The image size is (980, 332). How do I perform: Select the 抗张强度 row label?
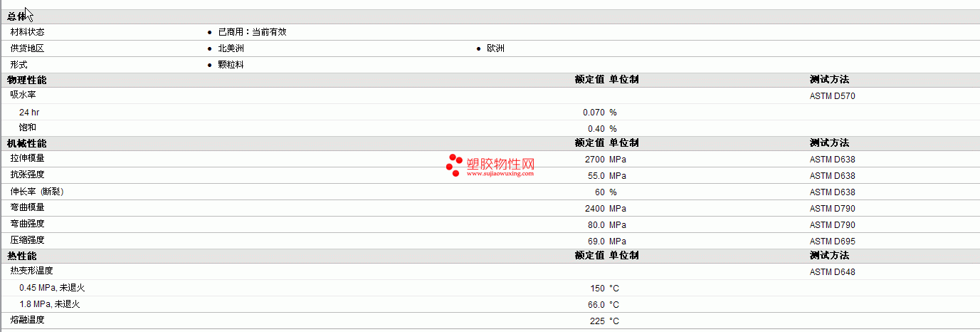coord(27,175)
